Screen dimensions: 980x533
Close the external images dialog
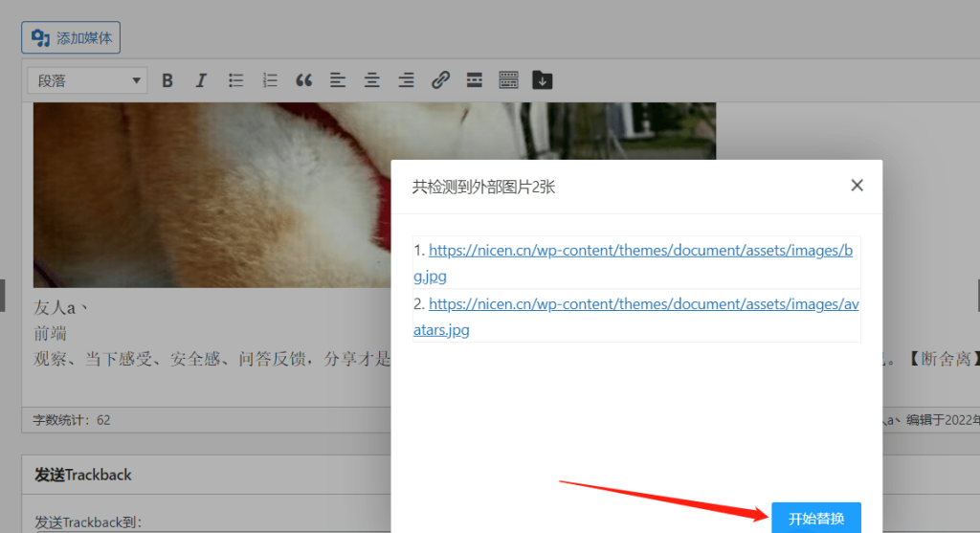pyautogui.click(x=857, y=186)
